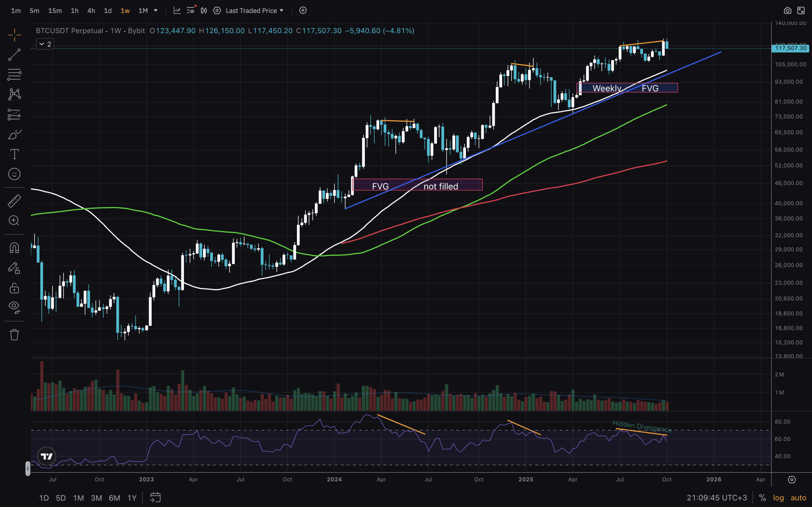Open the emoji sticker tool
812x507 pixels.
coord(14,174)
